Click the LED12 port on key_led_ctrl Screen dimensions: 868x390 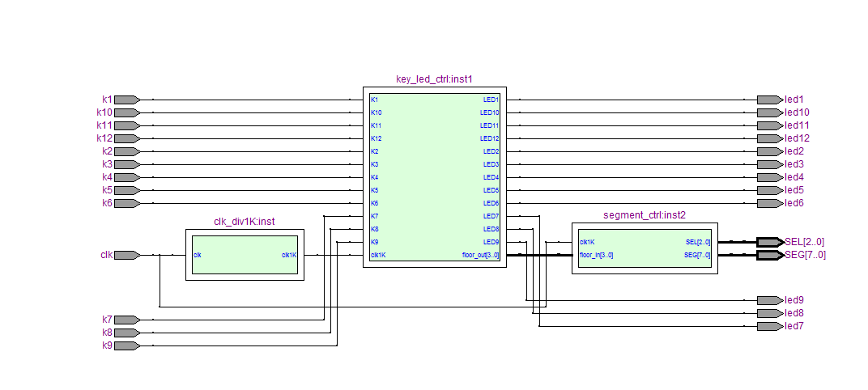pyautogui.click(x=489, y=138)
